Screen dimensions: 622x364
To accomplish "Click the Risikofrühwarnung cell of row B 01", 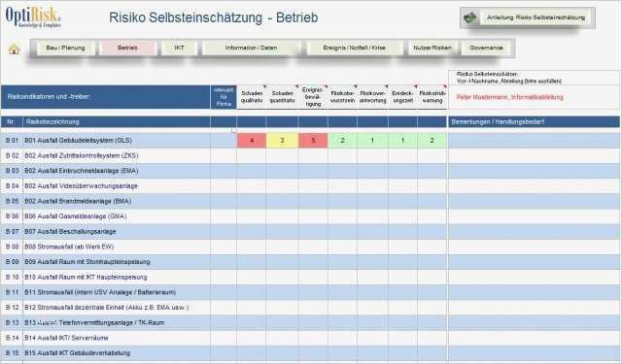I will (432, 141).
